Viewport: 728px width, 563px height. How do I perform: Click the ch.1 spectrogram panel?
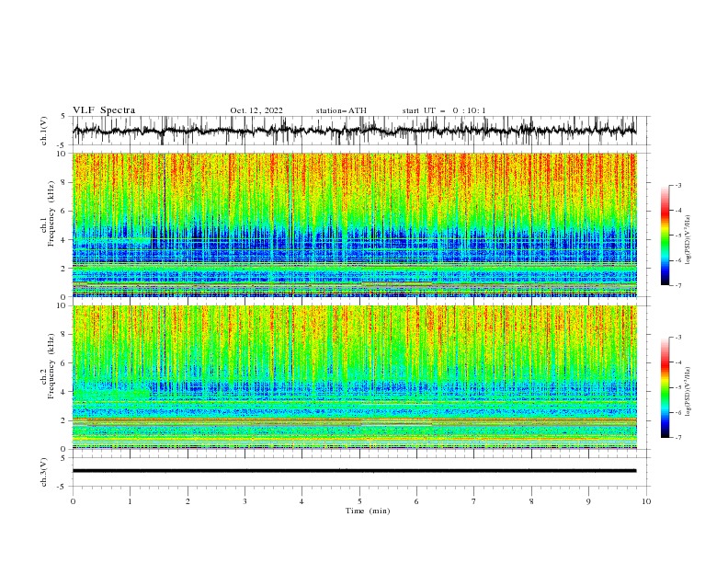(354, 224)
